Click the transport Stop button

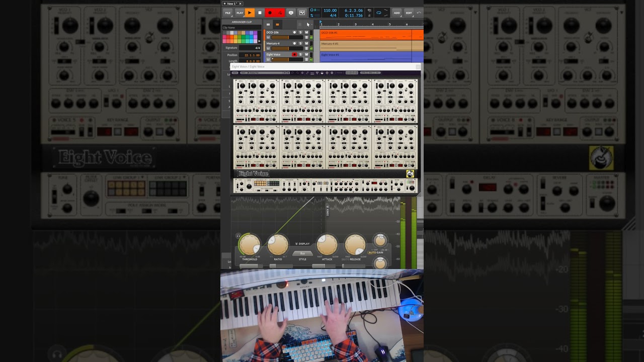pos(260,13)
